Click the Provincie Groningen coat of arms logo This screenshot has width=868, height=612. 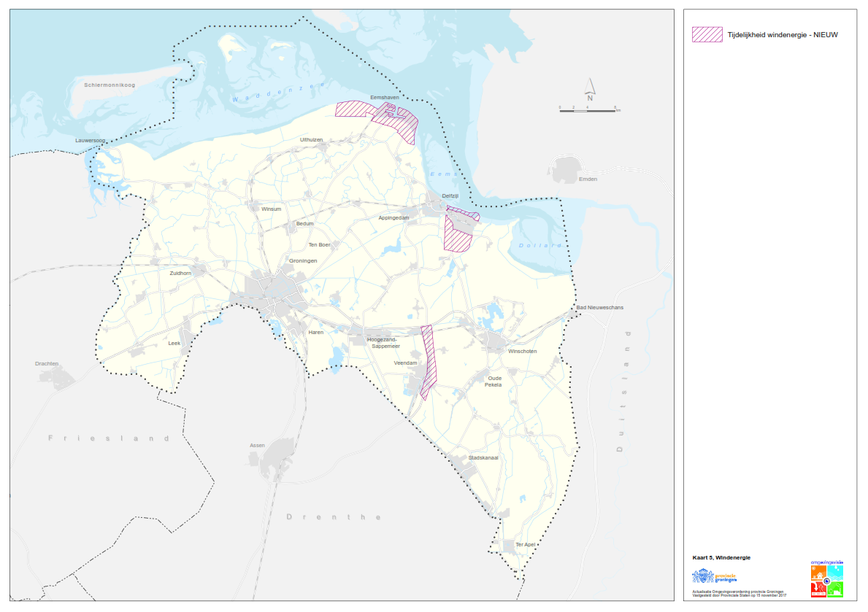(x=702, y=576)
